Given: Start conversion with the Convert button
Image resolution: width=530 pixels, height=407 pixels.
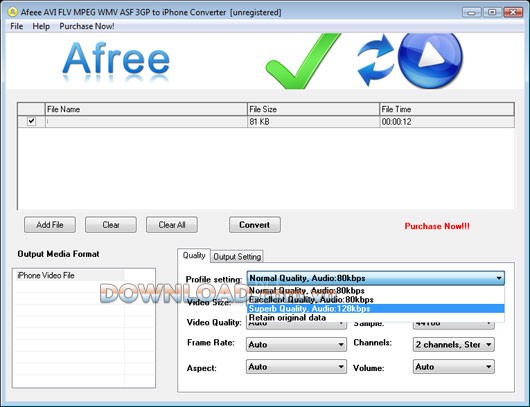Looking at the screenshot, I should (x=255, y=225).
